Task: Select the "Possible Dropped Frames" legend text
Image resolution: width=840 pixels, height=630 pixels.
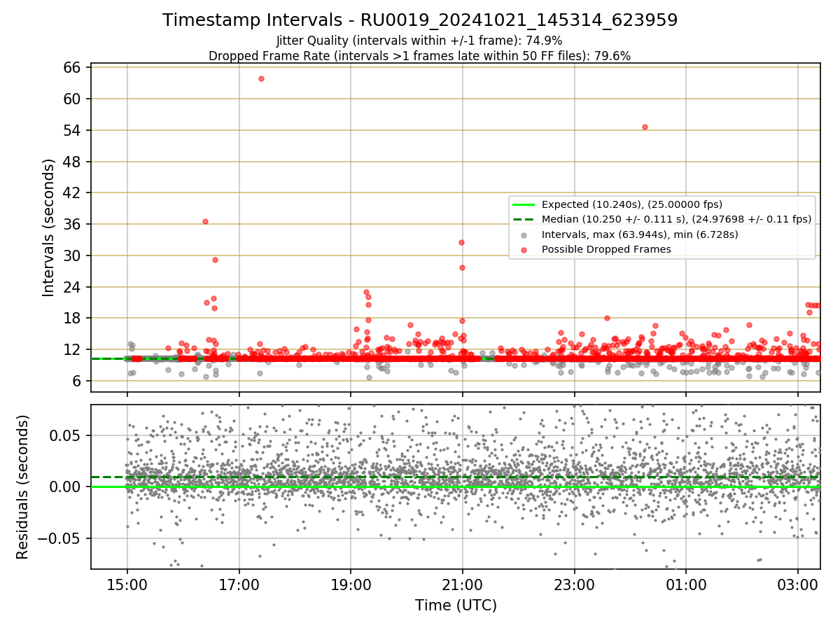Action: [x=606, y=249]
